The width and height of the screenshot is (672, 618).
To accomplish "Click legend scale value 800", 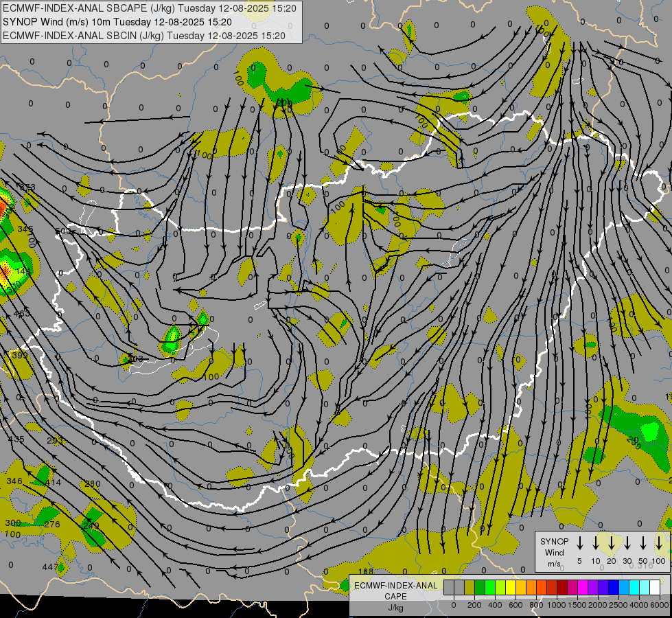I will [536, 605].
